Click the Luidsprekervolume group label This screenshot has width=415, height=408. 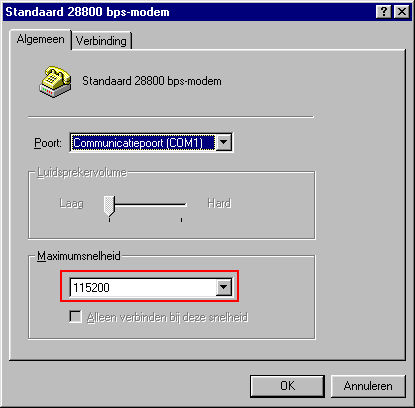tap(82, 172)
